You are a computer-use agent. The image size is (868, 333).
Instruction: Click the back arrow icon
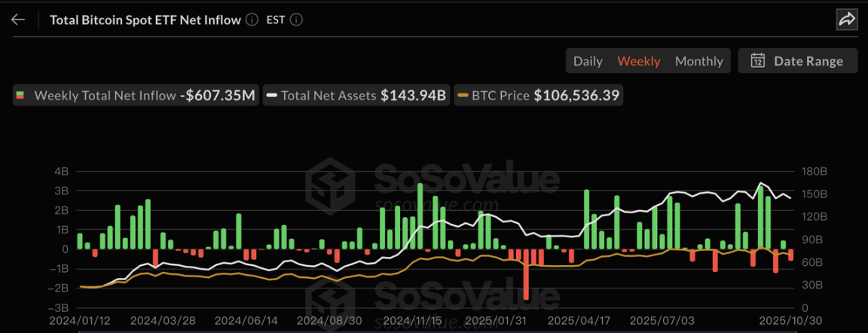point(18,20)
